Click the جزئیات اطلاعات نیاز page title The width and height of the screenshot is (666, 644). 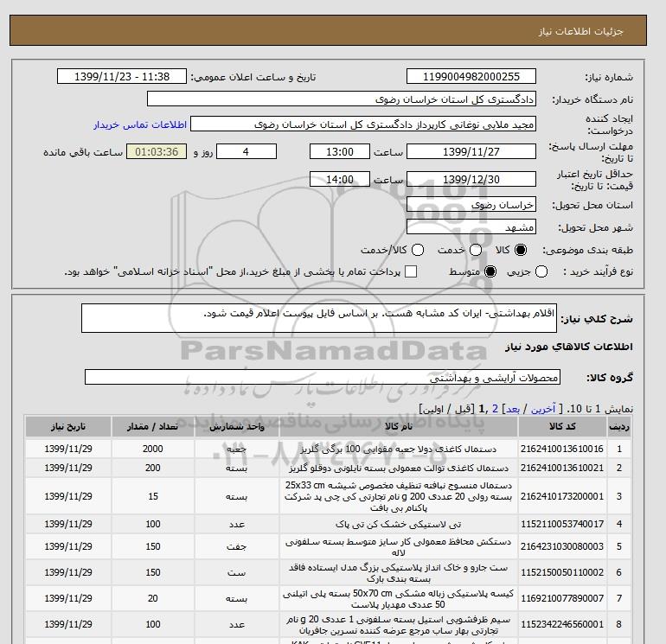[580, 31]
